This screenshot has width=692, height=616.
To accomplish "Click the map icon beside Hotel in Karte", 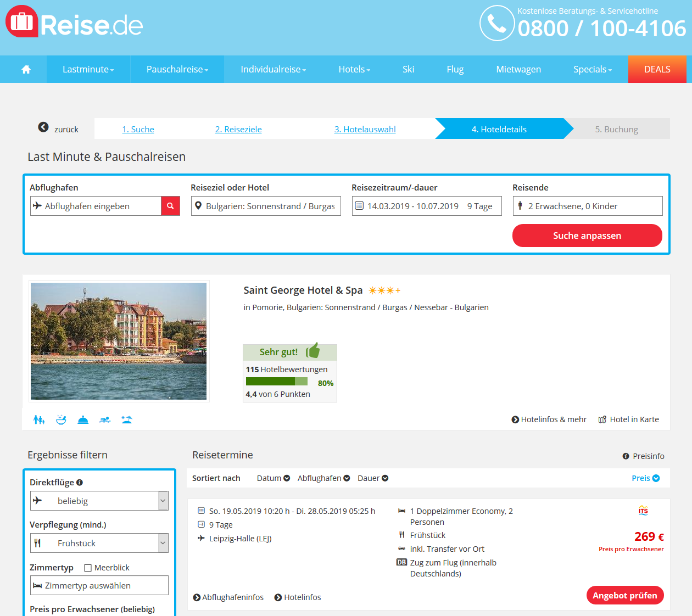I will click(x=602, y=419).
